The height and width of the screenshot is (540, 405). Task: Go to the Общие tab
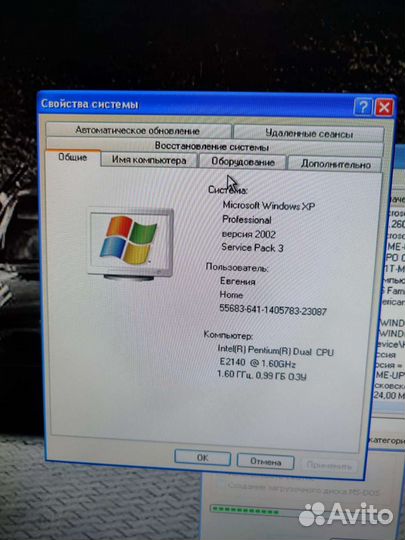point(73,158)
